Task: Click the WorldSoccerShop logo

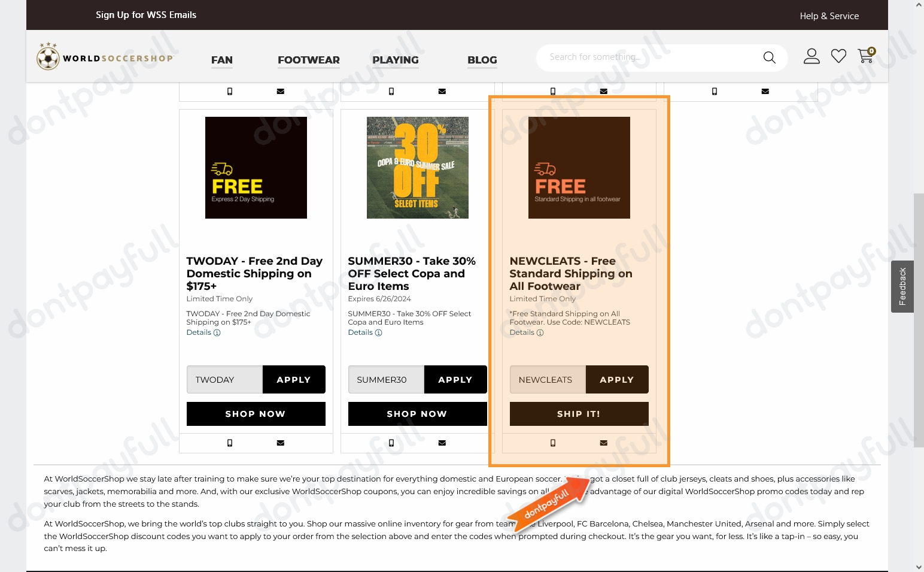Action: pyautogui.click(x=105, y=57)
